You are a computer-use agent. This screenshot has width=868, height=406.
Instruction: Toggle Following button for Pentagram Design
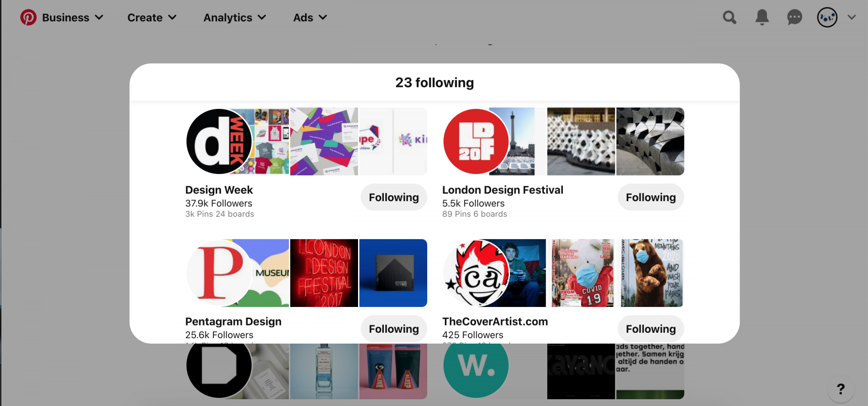tap(394, 329)
